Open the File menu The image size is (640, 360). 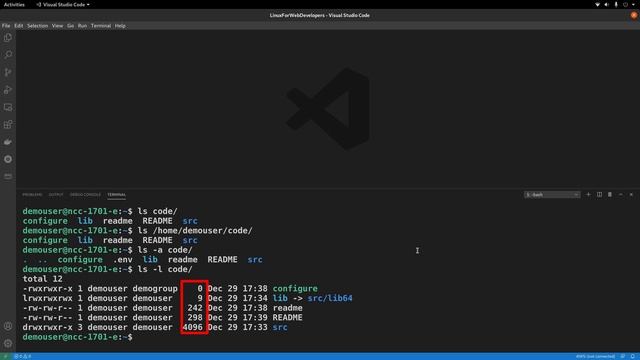6,26
